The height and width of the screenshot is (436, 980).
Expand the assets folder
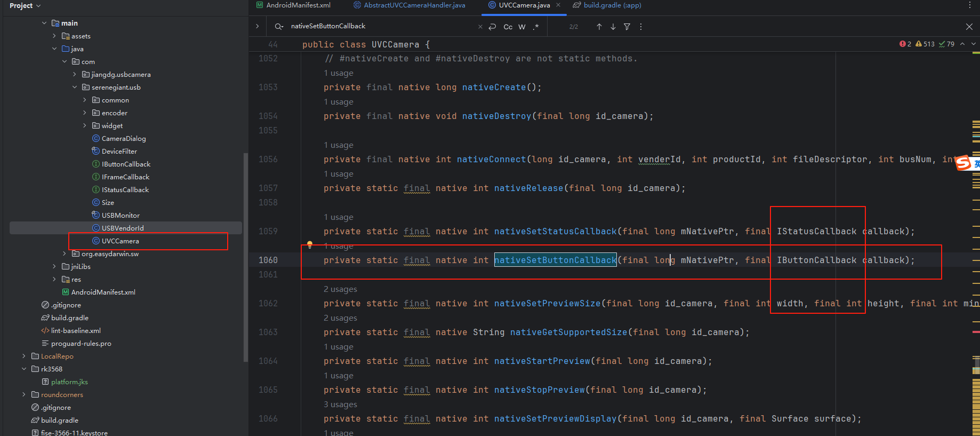click(54, 36)
